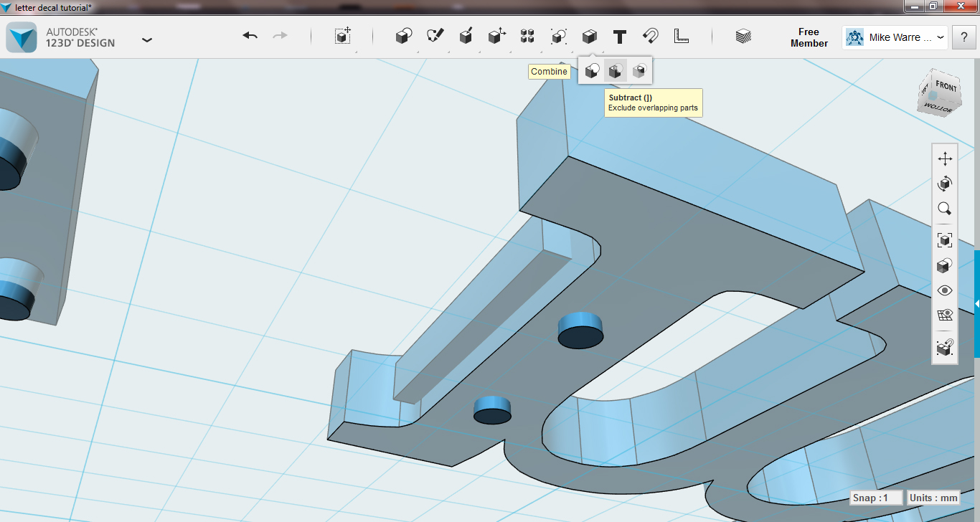Viewport: 980px width, 522px height.
Task: Open the materials and outlines display options
Action: [945, 265]
